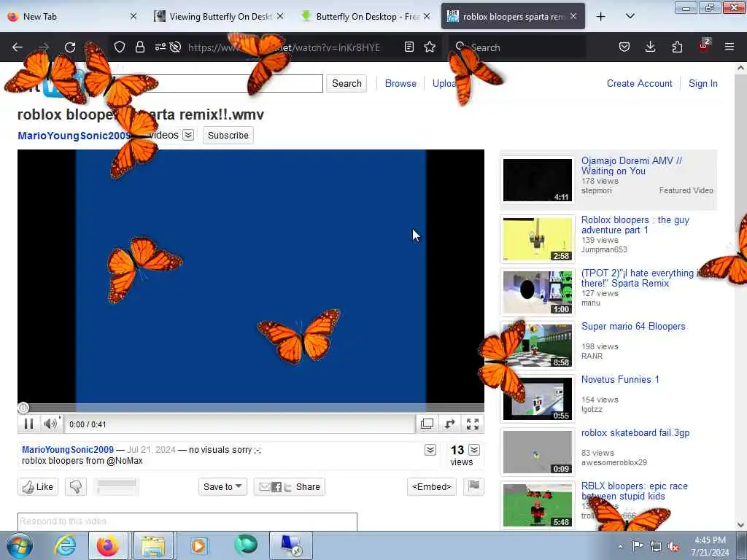Launch Internet Explorer from the taskbar

pyautogui.click(x=65, y=545)
